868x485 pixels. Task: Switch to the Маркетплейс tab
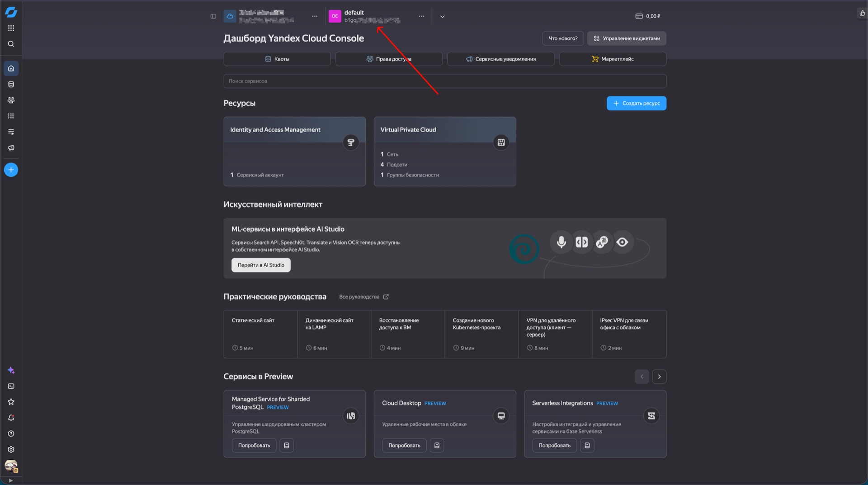[613, 59]
